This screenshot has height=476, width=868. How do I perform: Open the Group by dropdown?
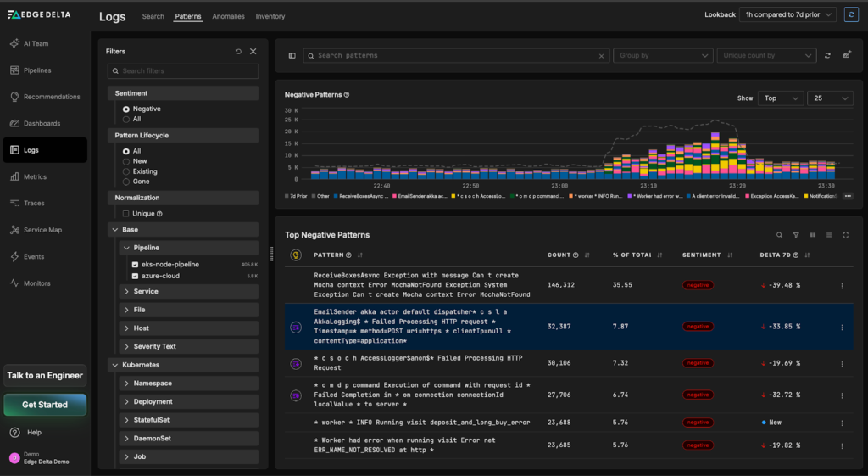tap(663, 56)
